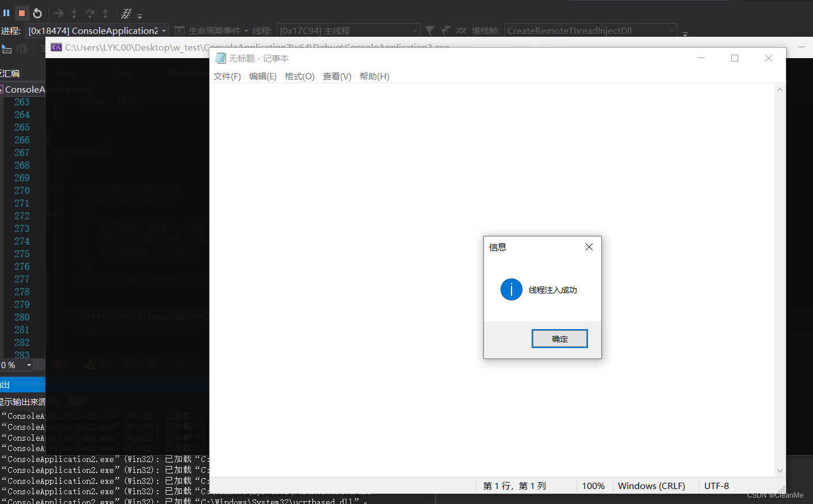
Task: Minimize the Notepad window
Action: tap(701, 58)
